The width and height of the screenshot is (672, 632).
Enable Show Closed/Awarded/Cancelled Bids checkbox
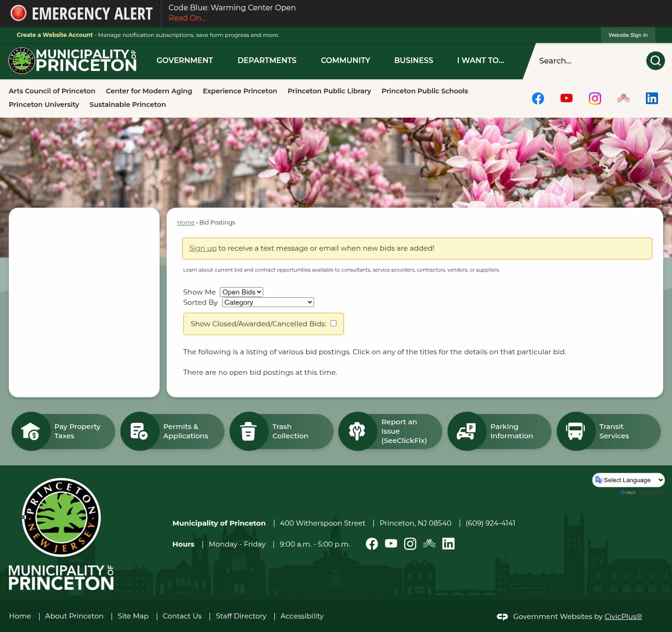click(333, 323)
